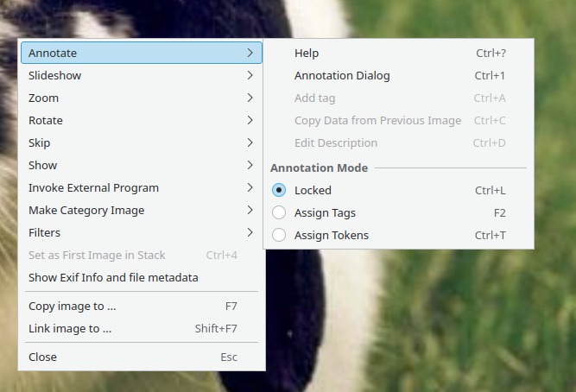Click the Annotate submenu chevron arrow
The image size is (576, 392).
[250, 53]
